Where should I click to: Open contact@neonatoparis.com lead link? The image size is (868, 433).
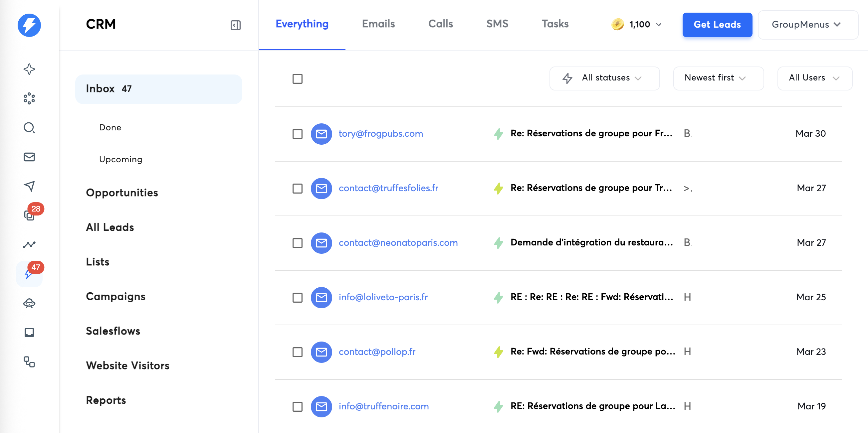(398, 243)
